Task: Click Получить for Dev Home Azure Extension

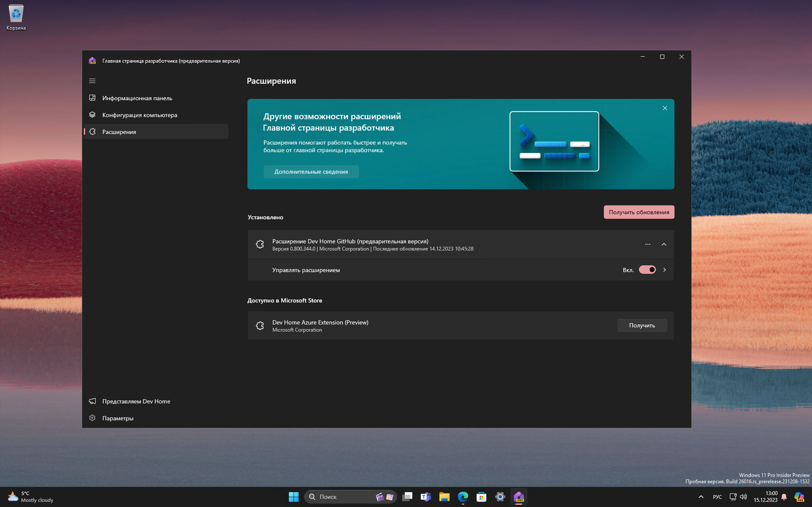Action: 642,325
